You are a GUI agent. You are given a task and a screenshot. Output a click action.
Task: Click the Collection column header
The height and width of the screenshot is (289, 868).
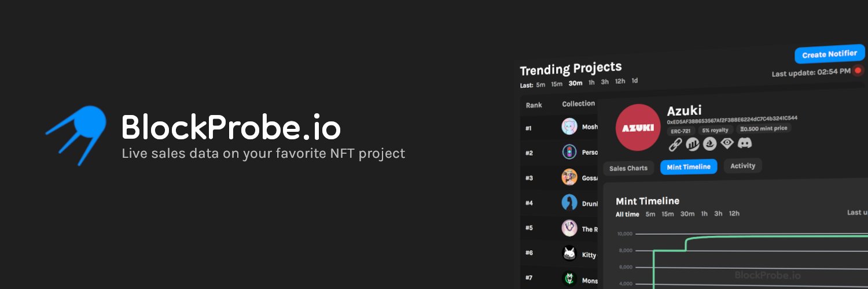click(x=579, y=104)
